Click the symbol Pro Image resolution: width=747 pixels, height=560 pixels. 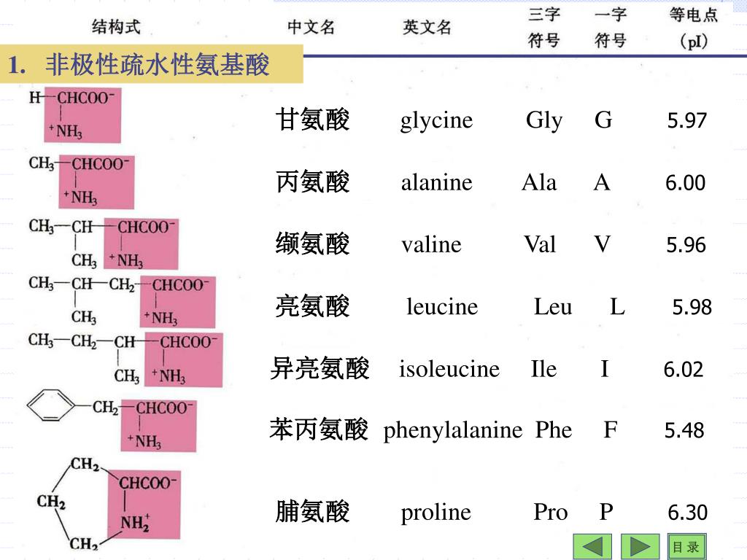[551, 513]
